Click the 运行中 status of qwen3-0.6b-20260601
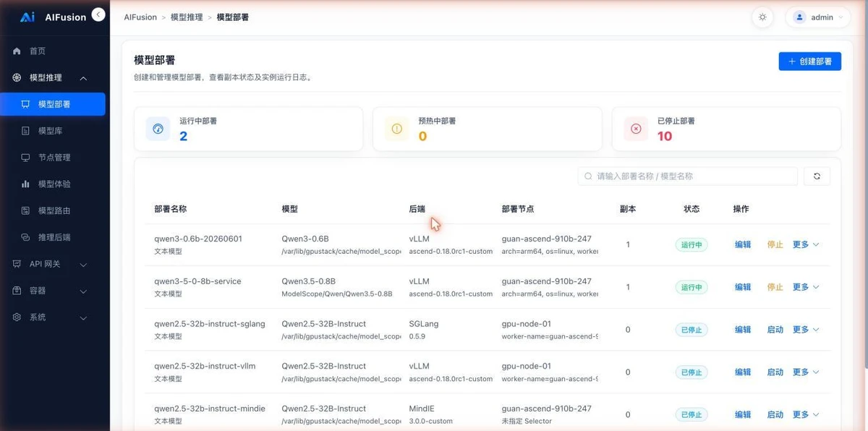The height and width of the screenshot is (431, 868). pyautogui.click(x=692, y=244)
